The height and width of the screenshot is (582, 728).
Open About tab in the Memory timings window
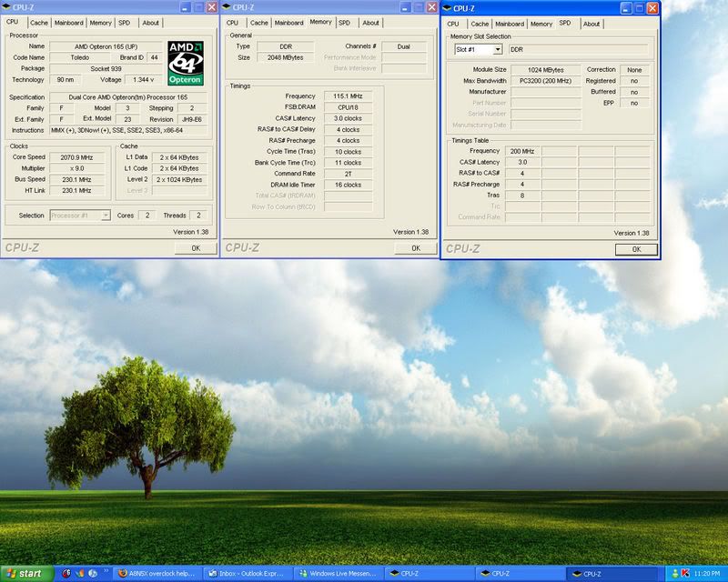370,23
